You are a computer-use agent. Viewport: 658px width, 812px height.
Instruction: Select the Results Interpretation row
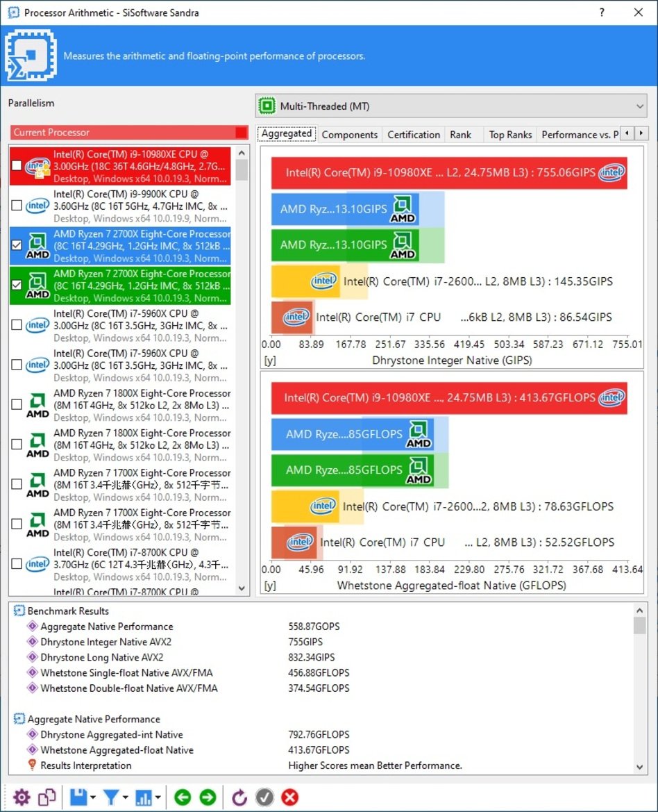click(321, 765)
